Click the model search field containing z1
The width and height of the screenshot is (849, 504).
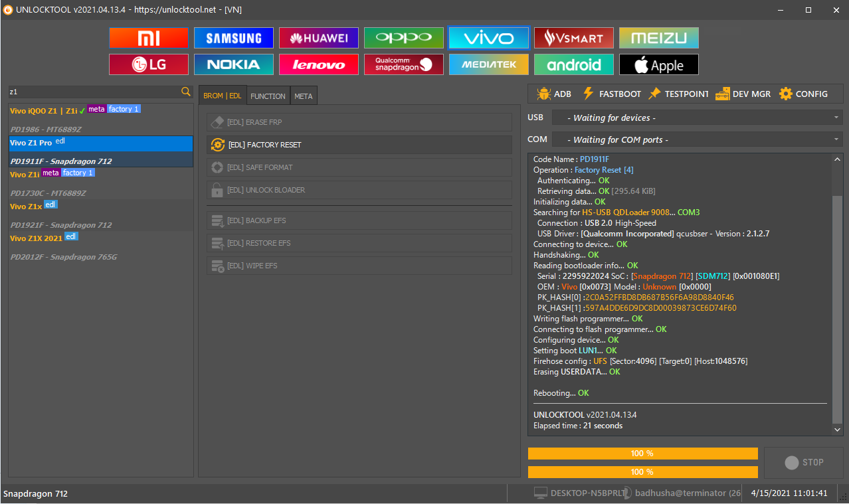pyautogui.click(x=94, y=92)
